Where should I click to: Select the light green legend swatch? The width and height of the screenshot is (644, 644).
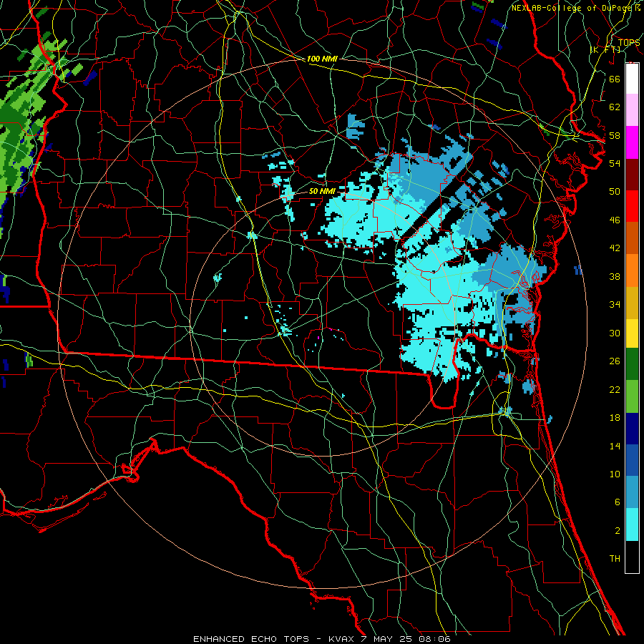632,396
